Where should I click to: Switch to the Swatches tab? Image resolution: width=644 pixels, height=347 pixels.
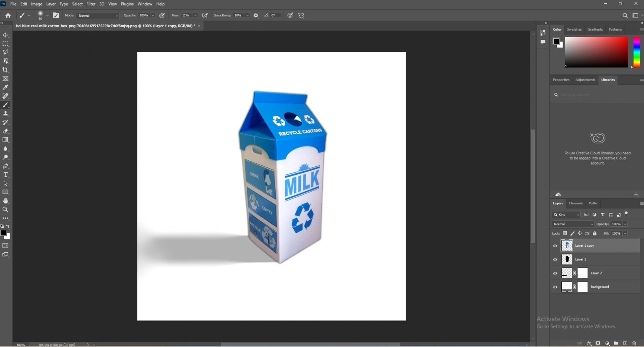pos(574,29)
